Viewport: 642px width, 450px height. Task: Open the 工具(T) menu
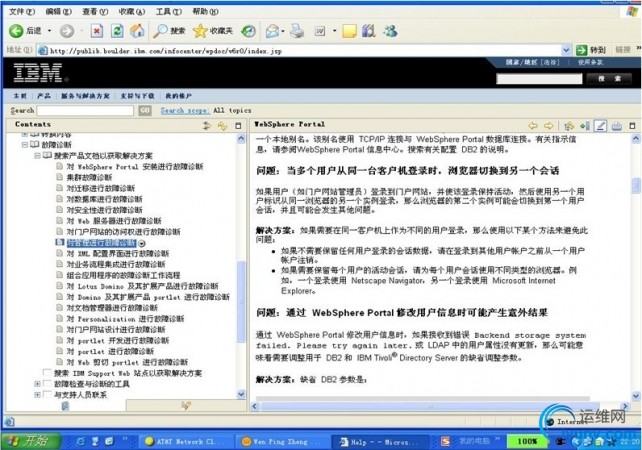(x=169, y=11)
